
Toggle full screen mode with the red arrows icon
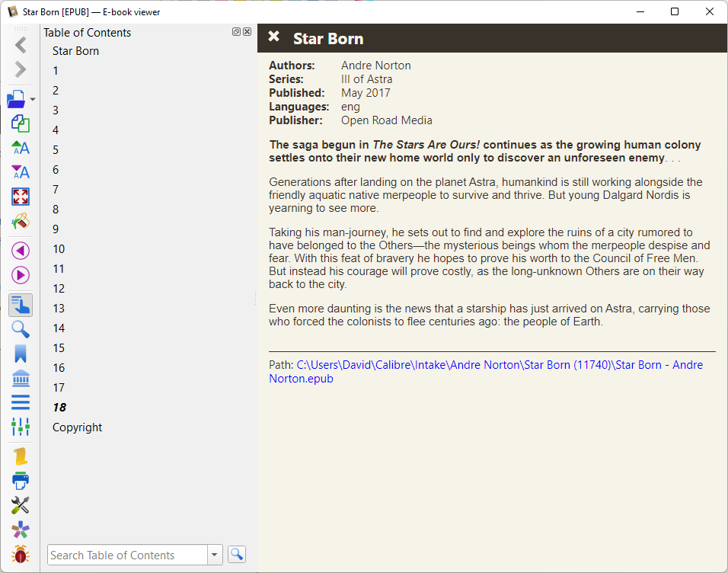tap(21, 197)
